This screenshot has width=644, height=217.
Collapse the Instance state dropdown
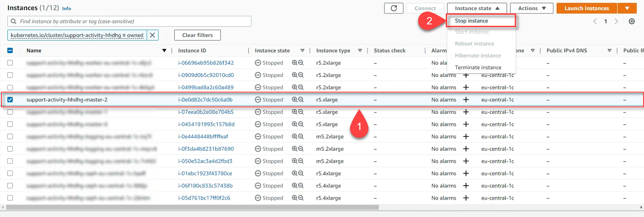(x=477, y=8)
